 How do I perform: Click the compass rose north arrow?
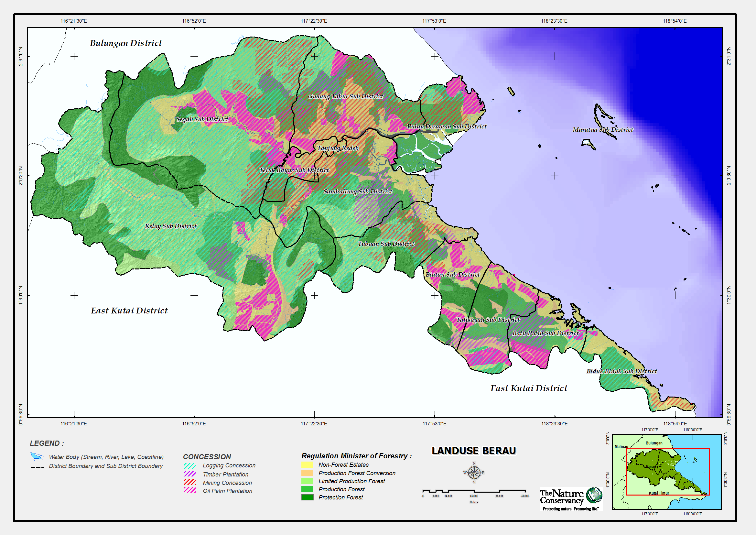[x=474, y=472]
